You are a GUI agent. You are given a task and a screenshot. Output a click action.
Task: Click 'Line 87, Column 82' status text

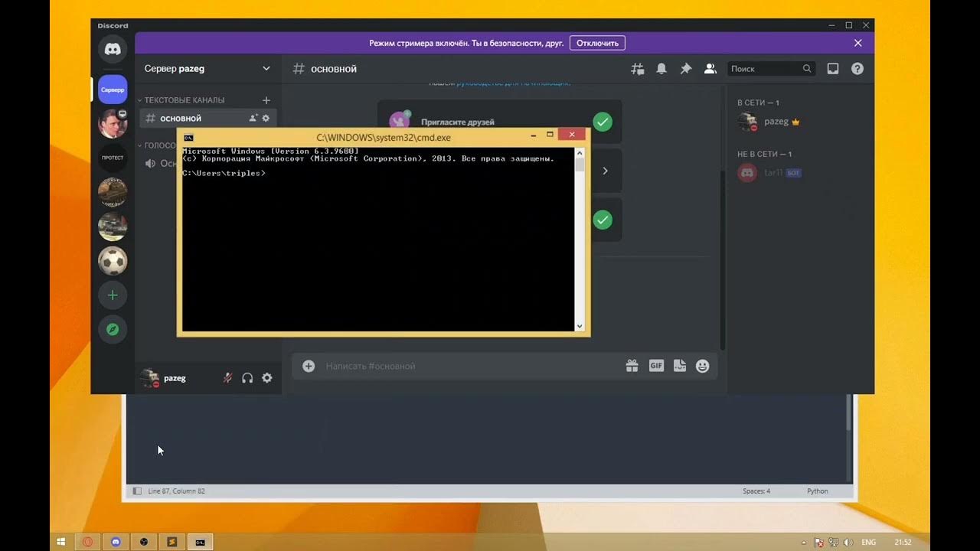point(176,491)
